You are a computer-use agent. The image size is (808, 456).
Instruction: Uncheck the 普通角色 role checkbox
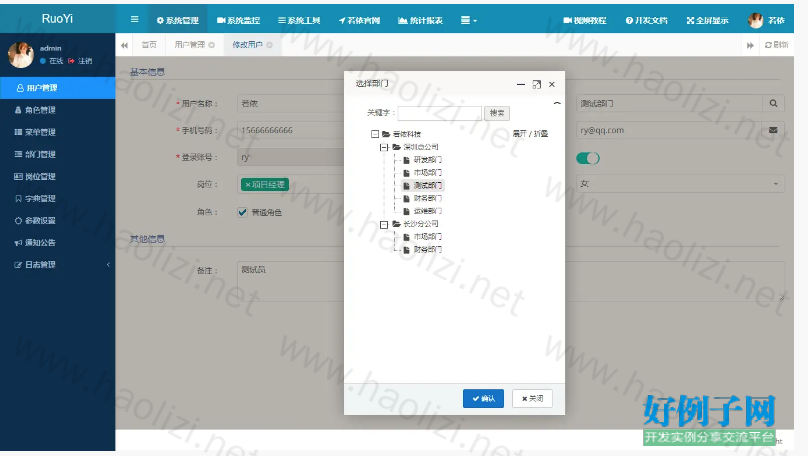coord(242,212)
